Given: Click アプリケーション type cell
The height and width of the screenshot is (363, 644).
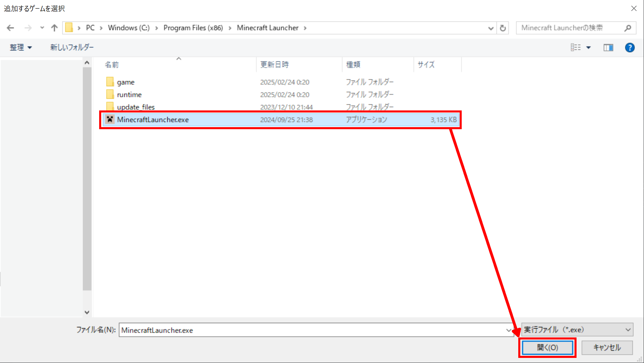Looking at the screenshot, I should (367, 120).
